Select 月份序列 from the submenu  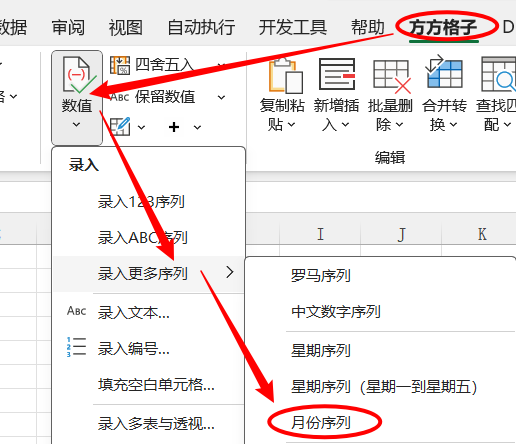point(321,423)
